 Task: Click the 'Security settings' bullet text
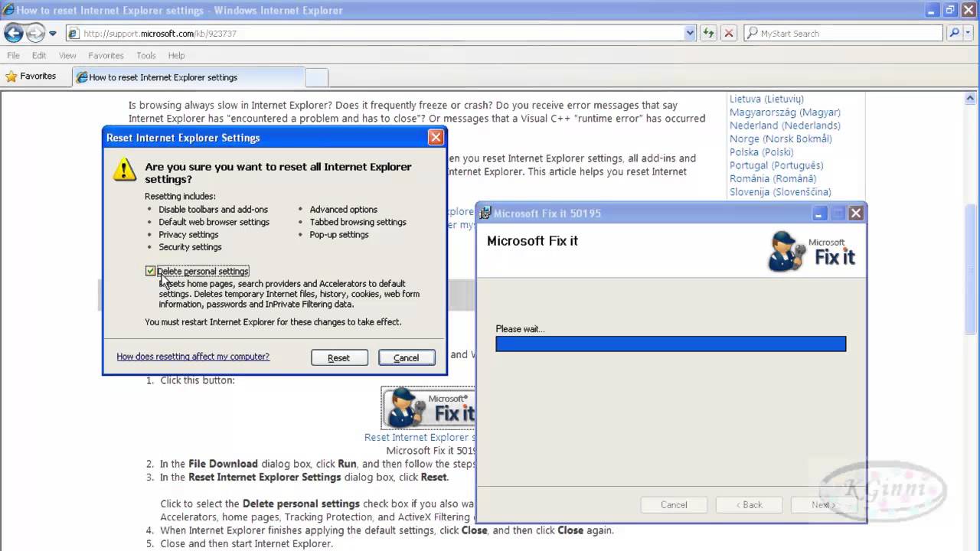point(190,247)
